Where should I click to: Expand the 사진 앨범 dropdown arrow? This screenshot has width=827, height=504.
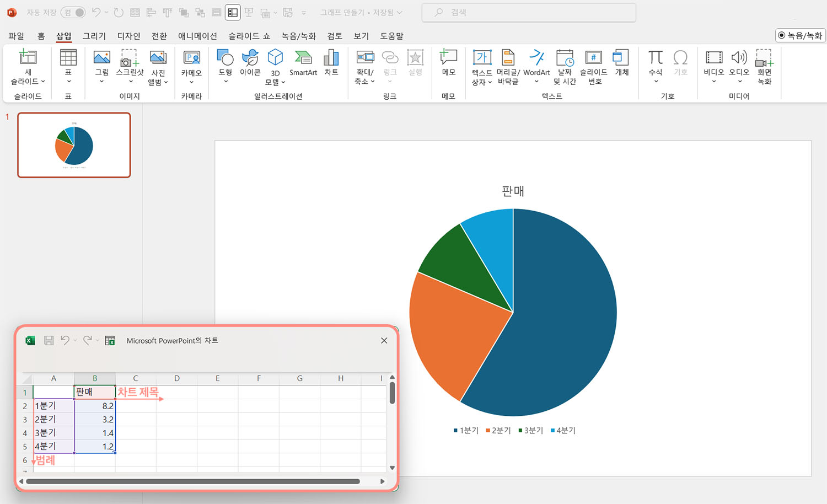click(166, 83)
